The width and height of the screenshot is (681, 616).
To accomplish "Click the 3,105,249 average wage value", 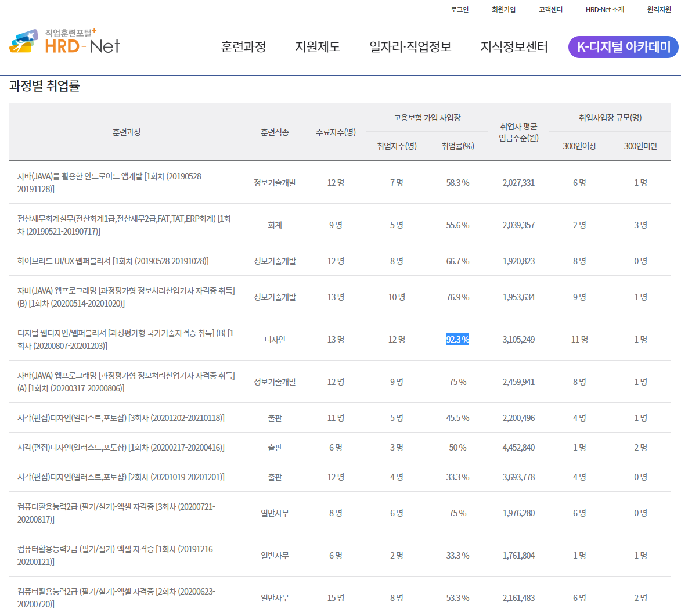I will pyautogui.click(x=518, y=339).
